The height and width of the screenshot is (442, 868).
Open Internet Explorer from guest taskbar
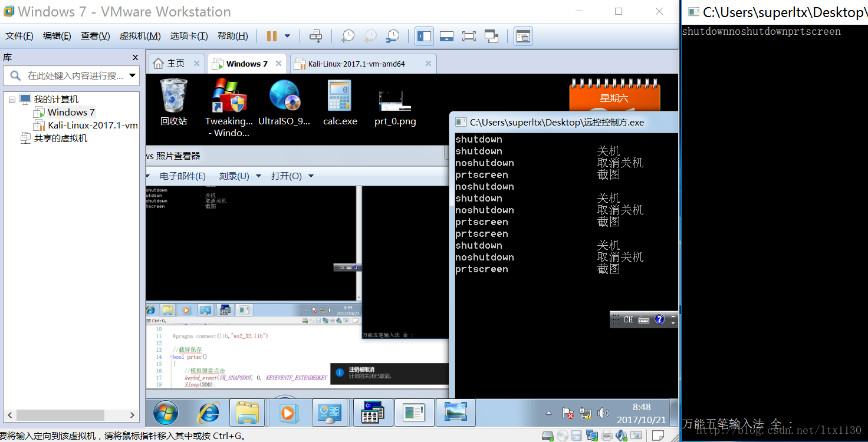[x=208, y=413]
